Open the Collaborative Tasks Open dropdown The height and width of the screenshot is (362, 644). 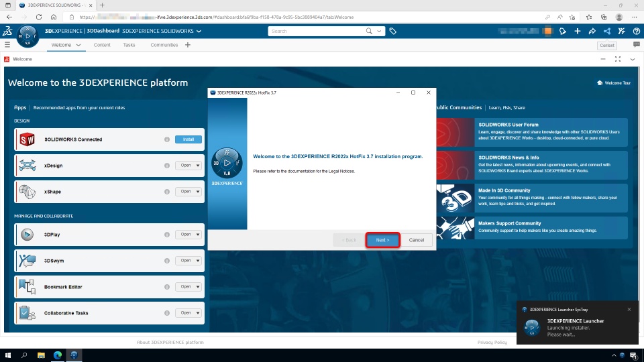point(197,313)
